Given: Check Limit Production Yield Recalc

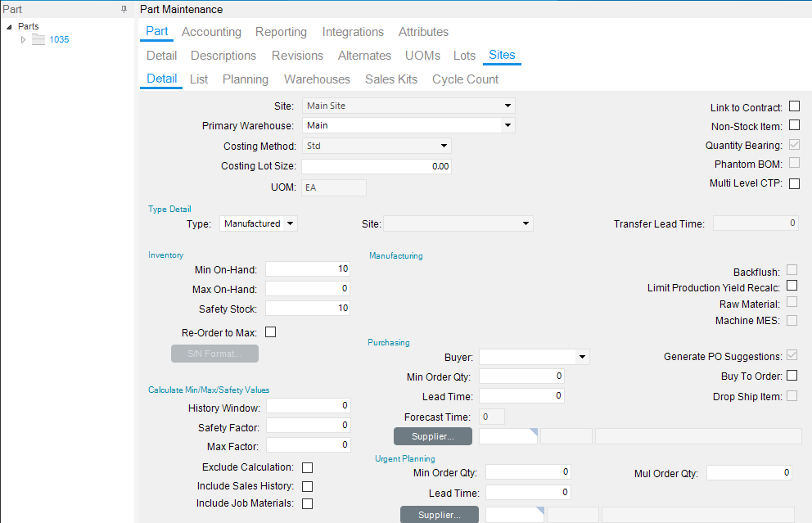Looking at the screenshot, I should point(792,286).
